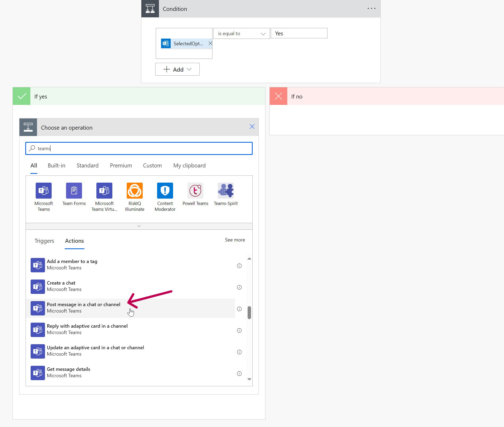Focus the operation search box containing teams
The image size is (504, 427).
point(139,148)
